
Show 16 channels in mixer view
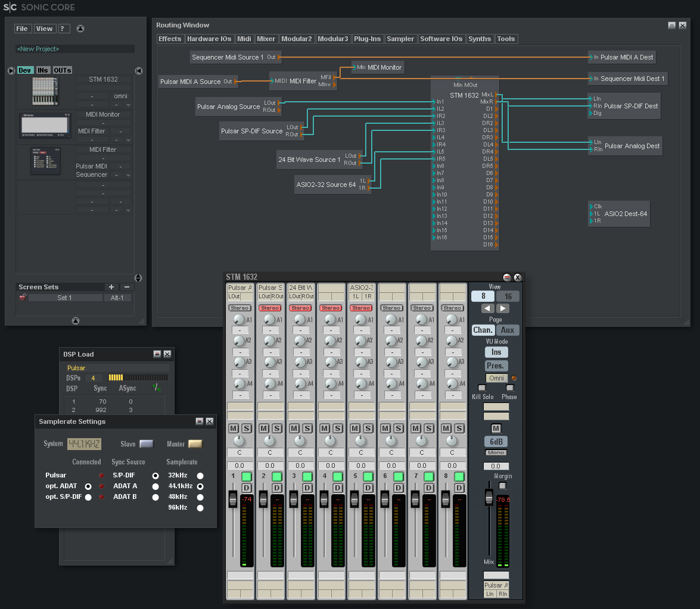tap(508, 296)
